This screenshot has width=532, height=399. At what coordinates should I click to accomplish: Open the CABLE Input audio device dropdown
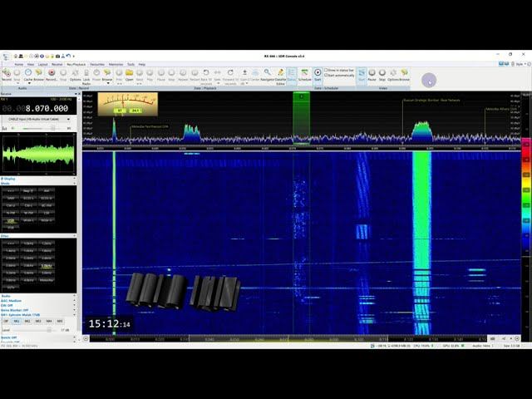38,119
